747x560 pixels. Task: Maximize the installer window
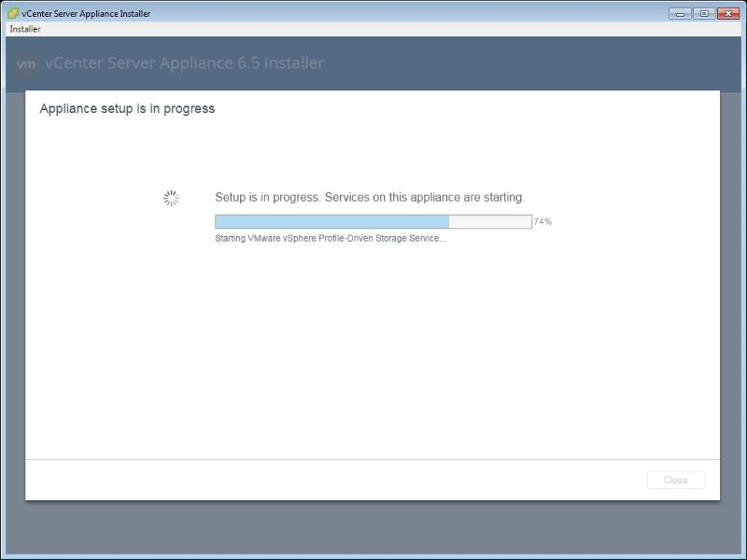(704, 14)
